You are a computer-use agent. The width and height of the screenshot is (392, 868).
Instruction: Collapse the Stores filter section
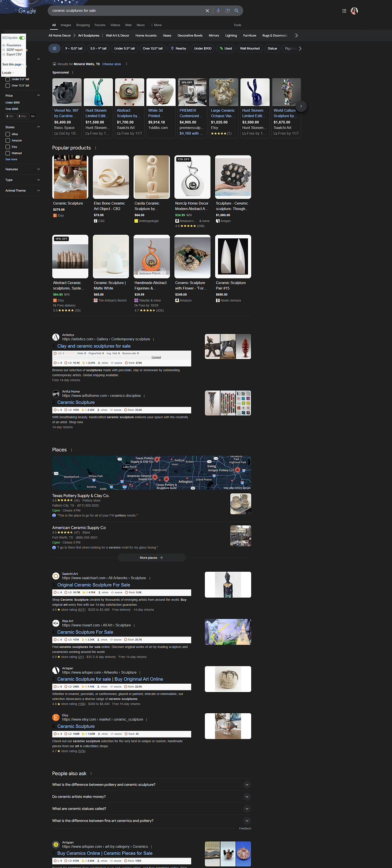pos(38,127)
